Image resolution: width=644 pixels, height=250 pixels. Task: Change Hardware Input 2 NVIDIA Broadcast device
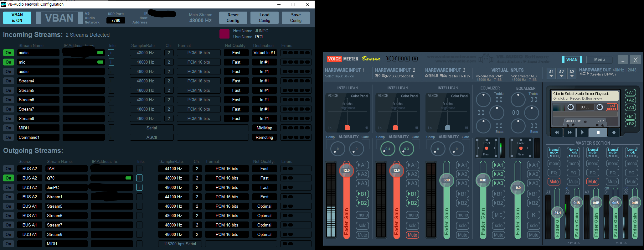394,76
